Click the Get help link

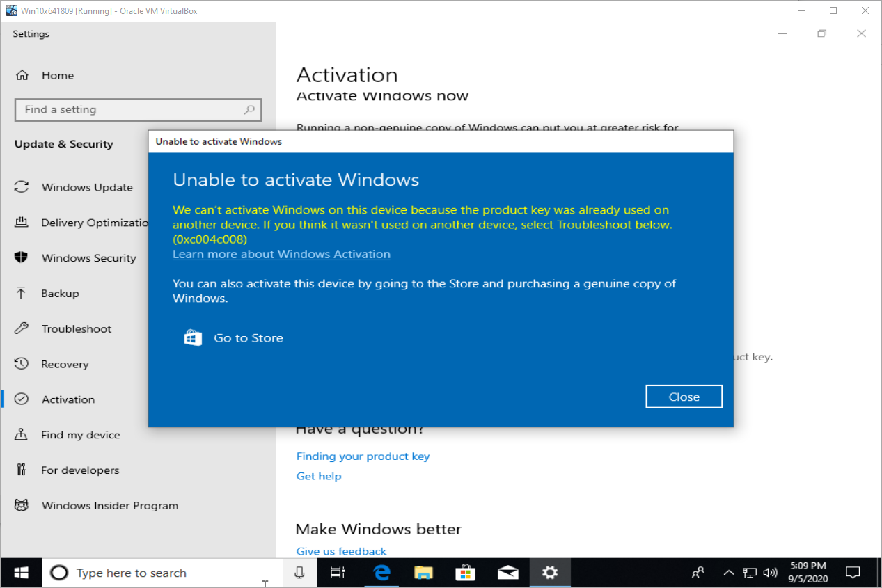[319, 476]
